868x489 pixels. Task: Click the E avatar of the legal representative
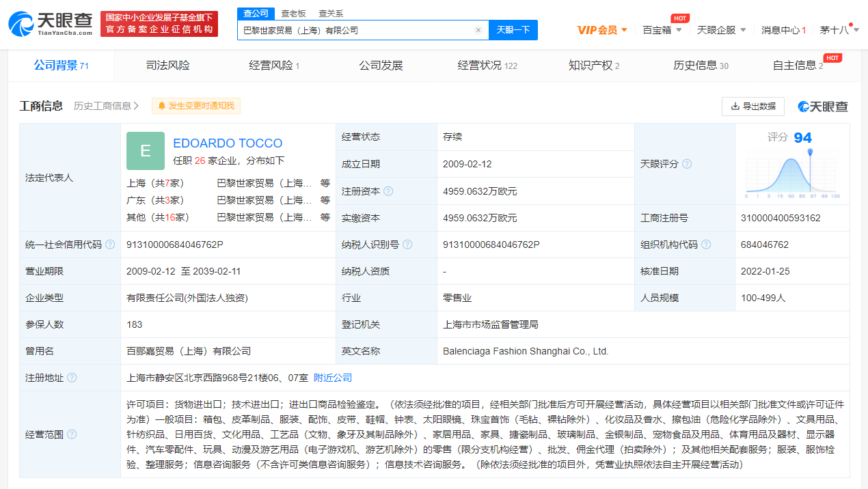click(x=146, y=151)
